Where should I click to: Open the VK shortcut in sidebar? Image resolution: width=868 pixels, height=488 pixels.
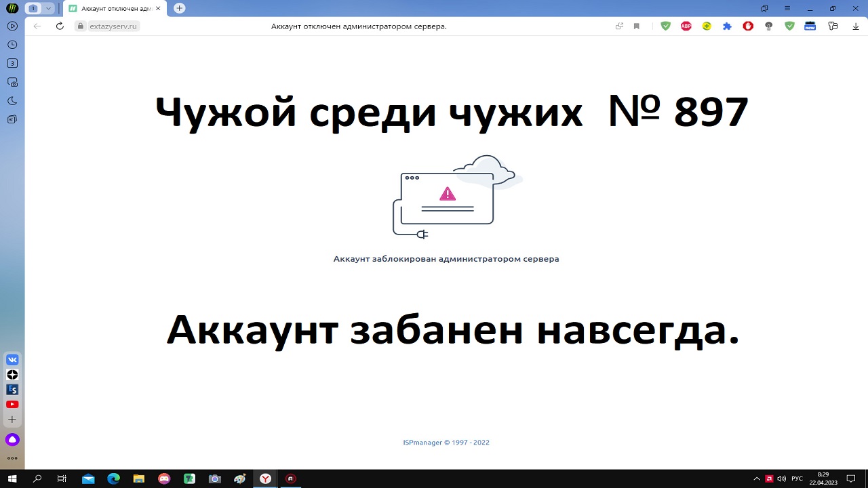tap(12, 360)
